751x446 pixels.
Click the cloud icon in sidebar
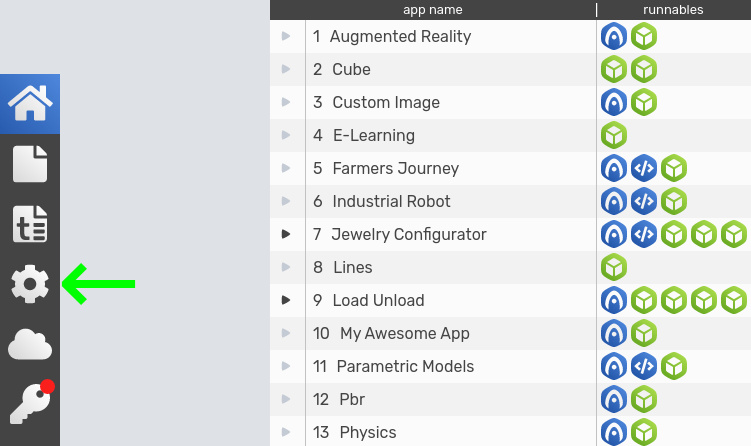point(30,344)
